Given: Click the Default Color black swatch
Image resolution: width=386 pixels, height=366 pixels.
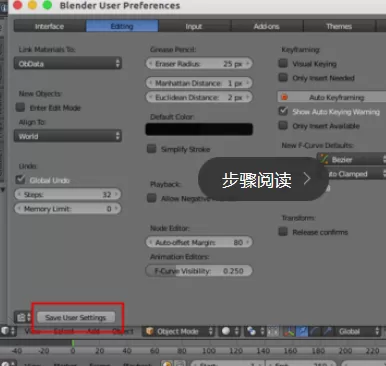Looking at the screenshot, I should click(x=199, y=129).
